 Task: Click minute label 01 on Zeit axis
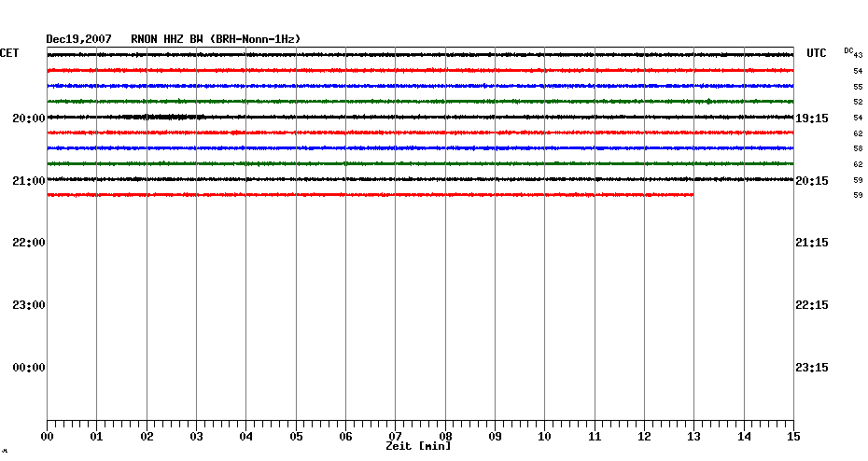click(96, 437)
